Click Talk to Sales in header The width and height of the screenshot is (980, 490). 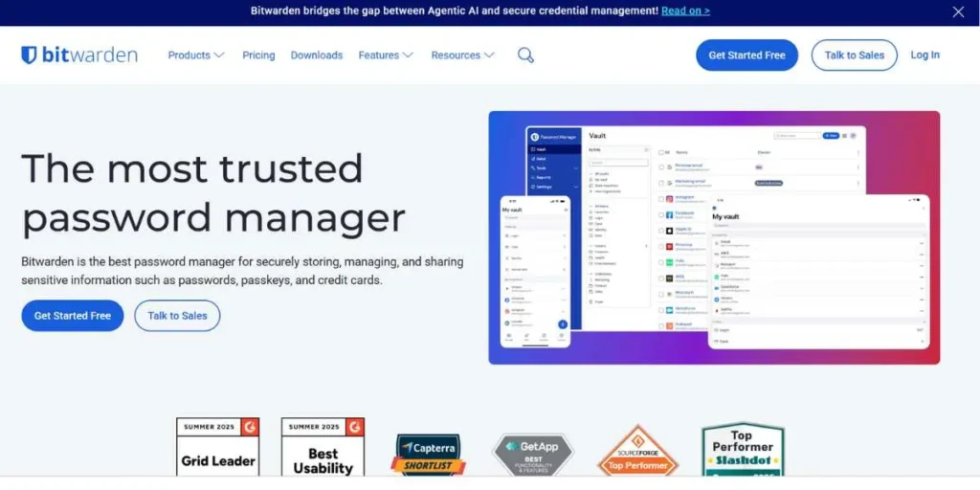pyautogui.click(x=855, y=55)
